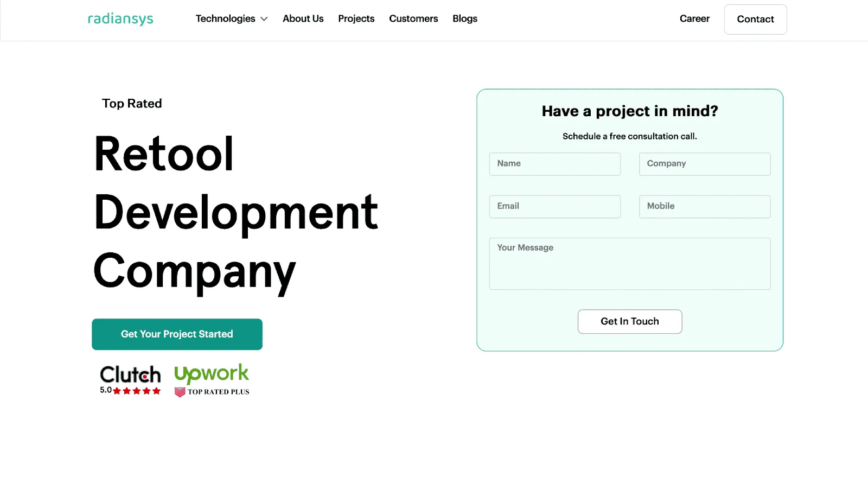Focus the Name input field
The image size is (868, 496).
click(555, 164)
